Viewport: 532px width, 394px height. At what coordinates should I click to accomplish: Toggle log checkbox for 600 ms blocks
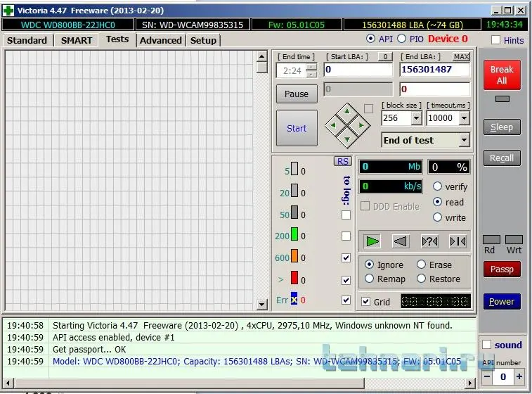pos(346,258)
